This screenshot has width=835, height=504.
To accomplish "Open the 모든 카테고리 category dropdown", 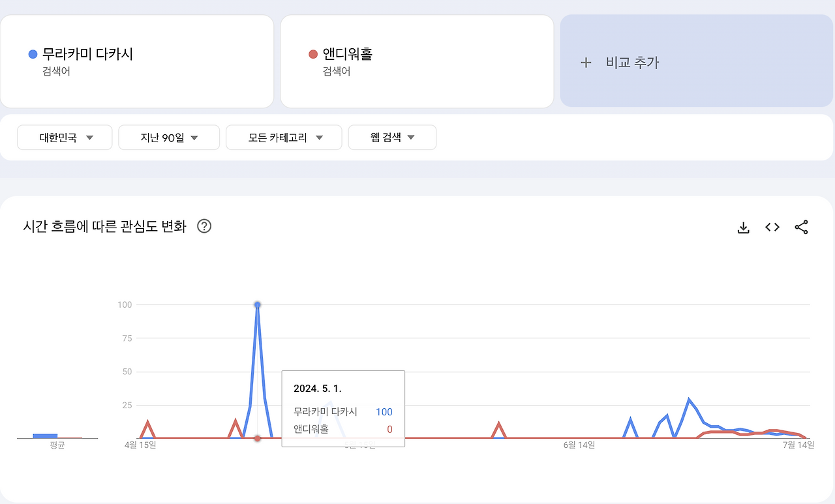I will point(283,138).
